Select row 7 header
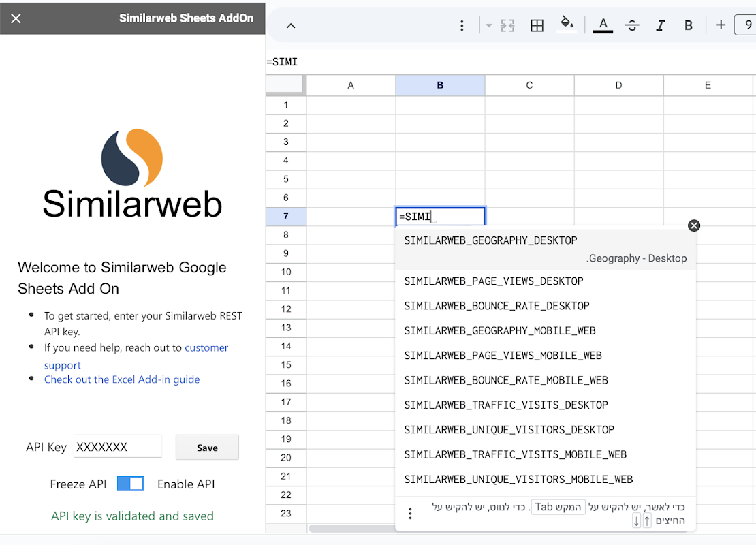 (286, 216)
